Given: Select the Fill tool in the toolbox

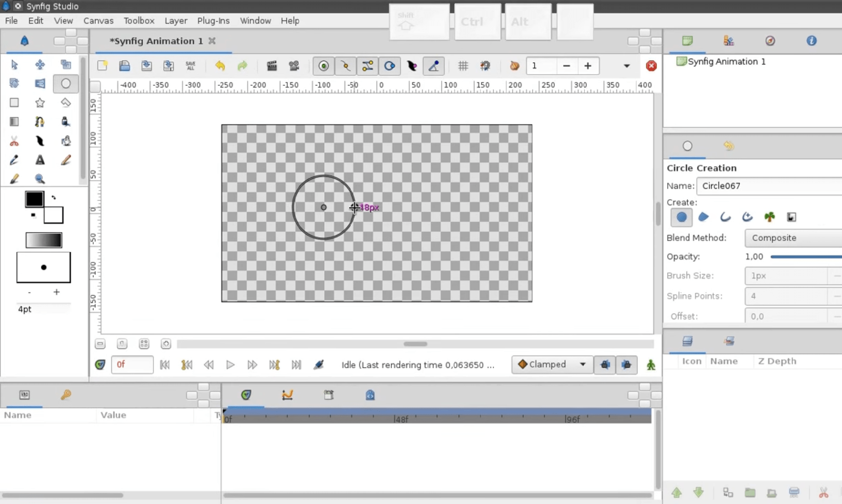Looking at the screenshot, I should pos(66,140).
